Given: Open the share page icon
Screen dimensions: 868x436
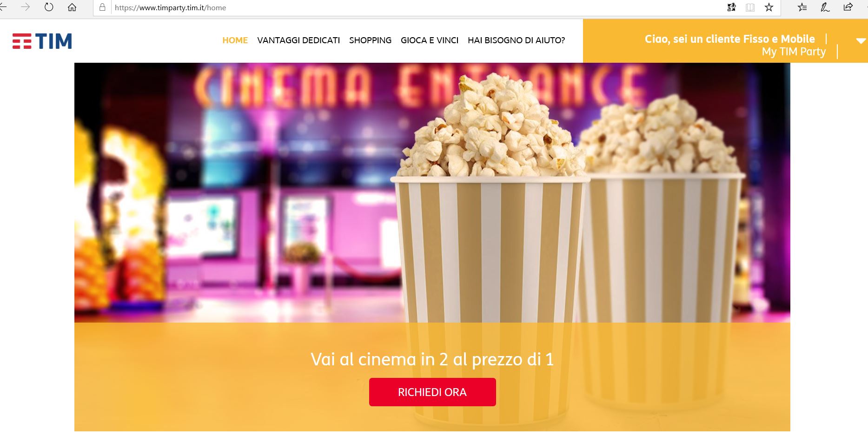Looking at the screenshot, I should tap(848, 7).
